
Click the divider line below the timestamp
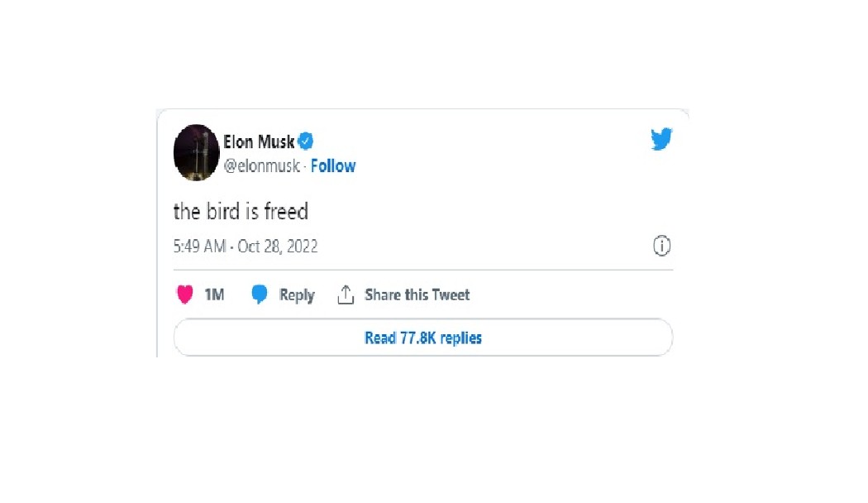point(422,270)
